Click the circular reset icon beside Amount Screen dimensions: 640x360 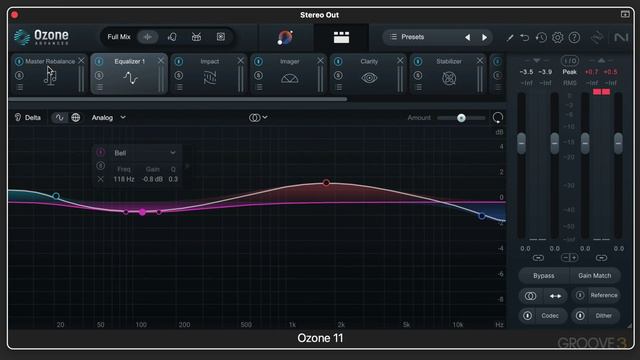point(498,118)
